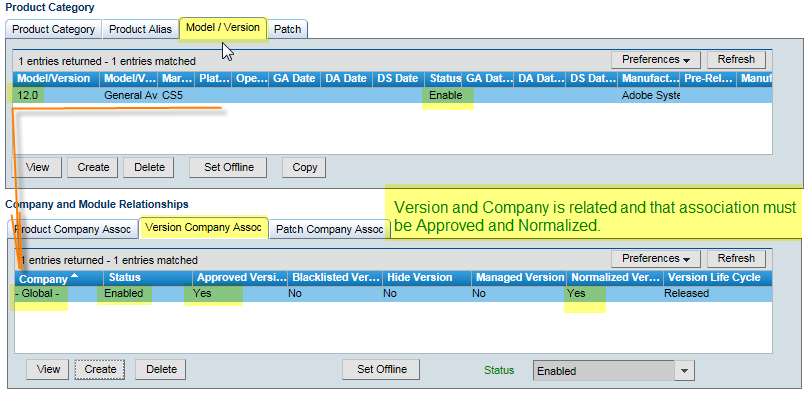
Task: Select the 12.0 Model/Version row
Action: [28, 96]
